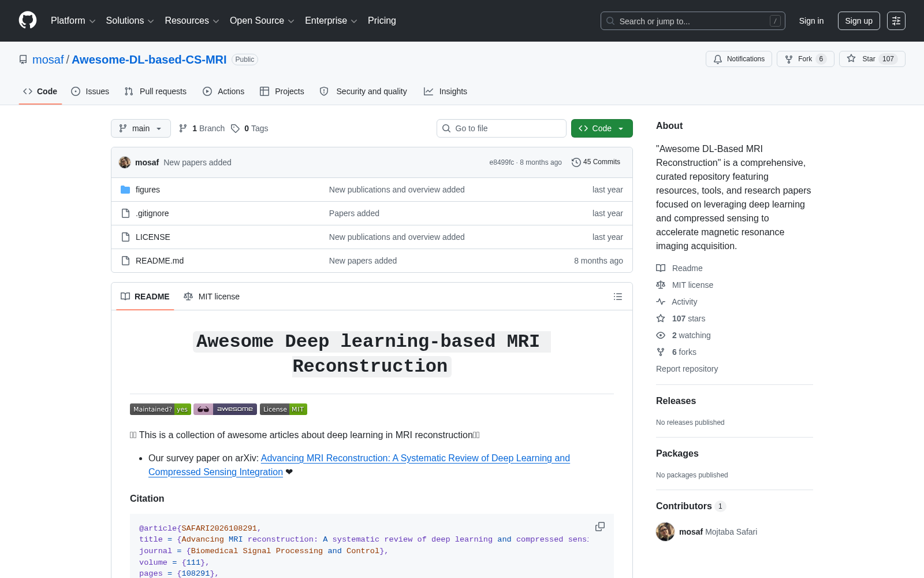
Task: Open the Releases section heading
Action: (x=676, y=401)
